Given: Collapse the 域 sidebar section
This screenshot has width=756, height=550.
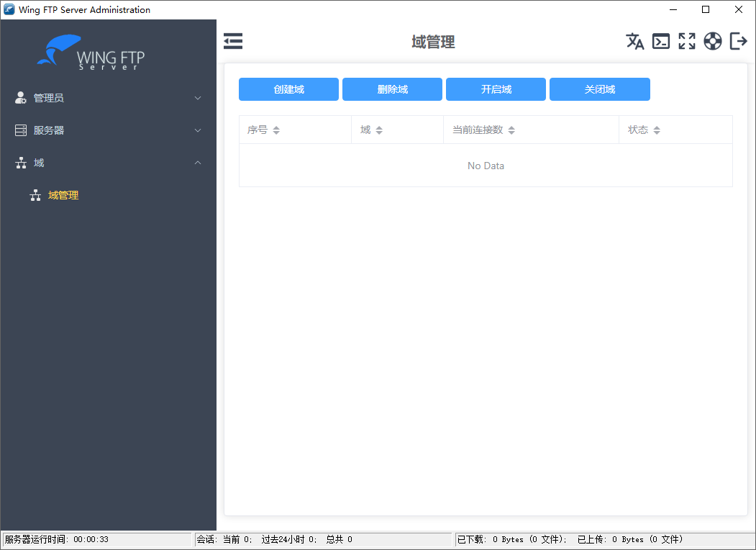Looking at the screenshot, I should tap(197, 163).
